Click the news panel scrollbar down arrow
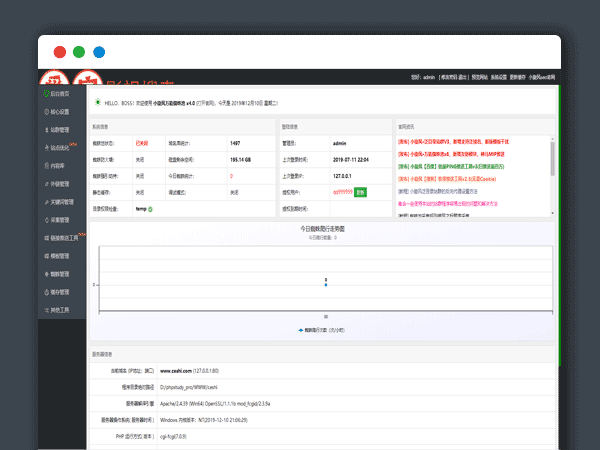This screenshot has width=600, height=450. pos(552,213)
